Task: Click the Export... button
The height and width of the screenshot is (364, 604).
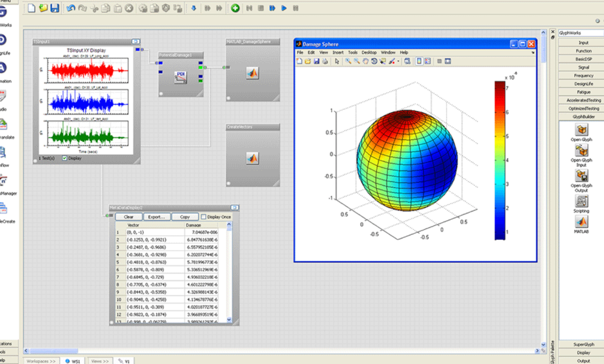Action: tap(156, 217)
